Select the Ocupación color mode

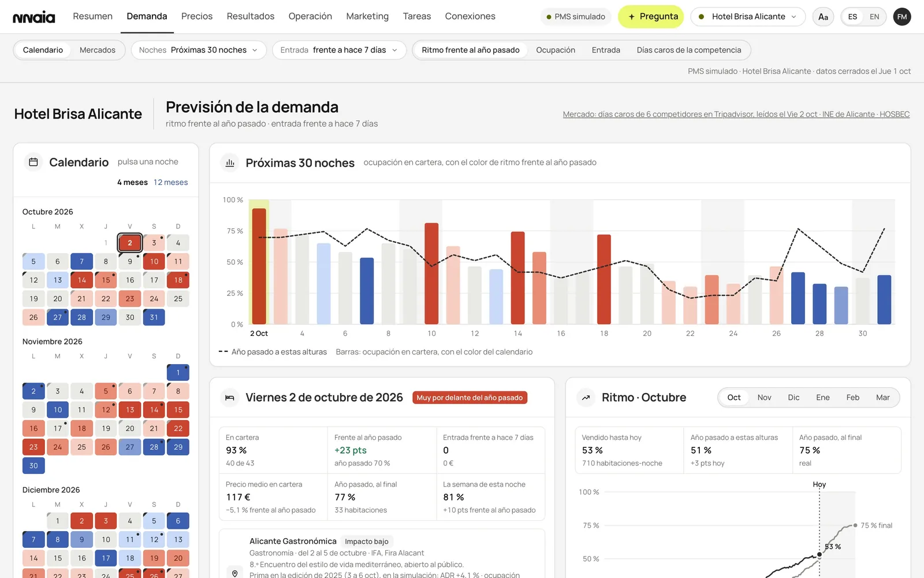[556, 50]
